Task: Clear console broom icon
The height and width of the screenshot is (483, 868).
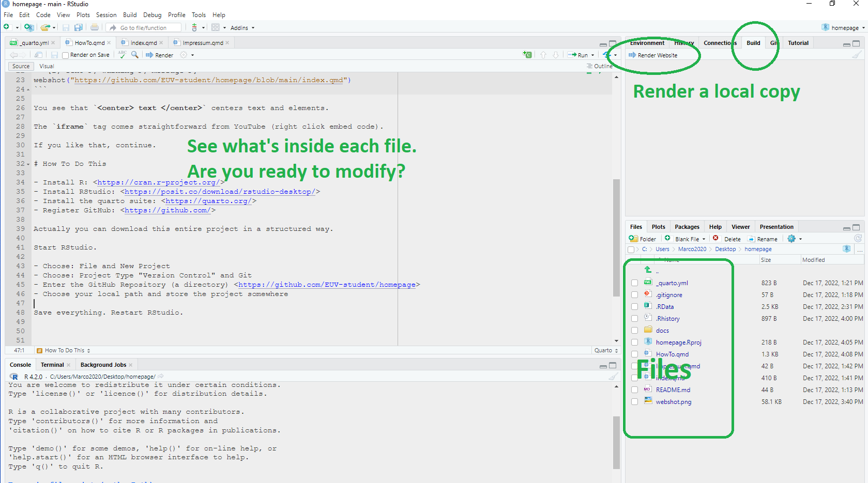Action: coord(613,377)
